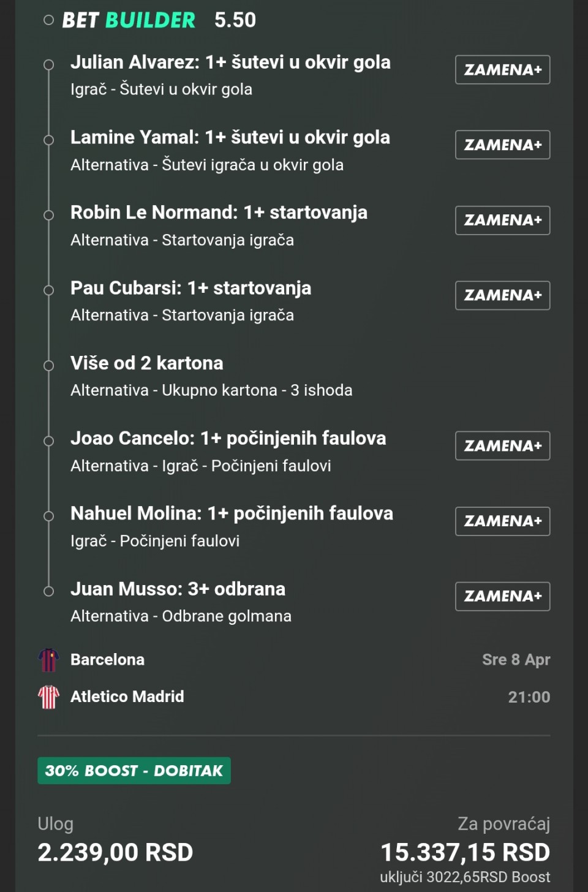Select the Više od 2 kartona bullet
This screenshot has width=588, height=892.
[x=49, y=366]
